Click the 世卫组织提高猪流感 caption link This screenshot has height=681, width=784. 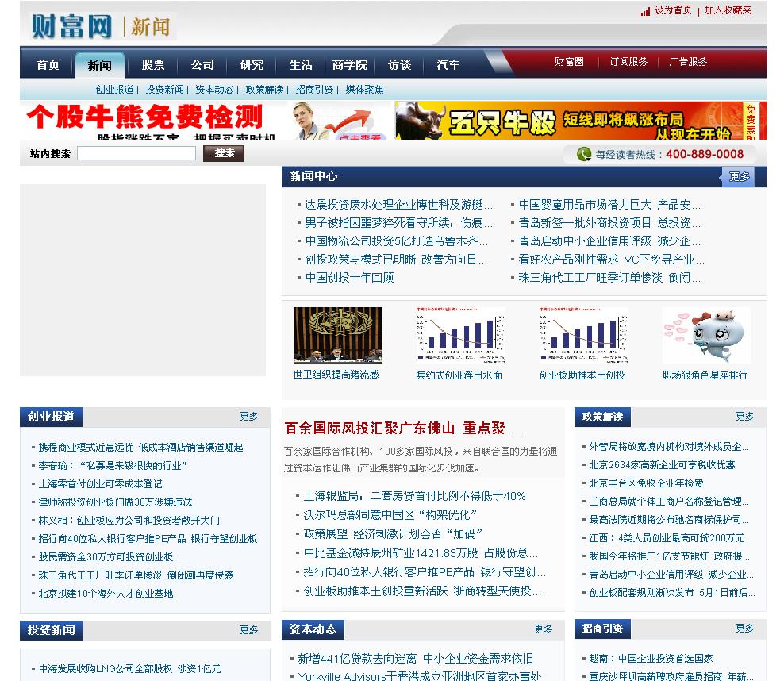[x=336, y=375]
